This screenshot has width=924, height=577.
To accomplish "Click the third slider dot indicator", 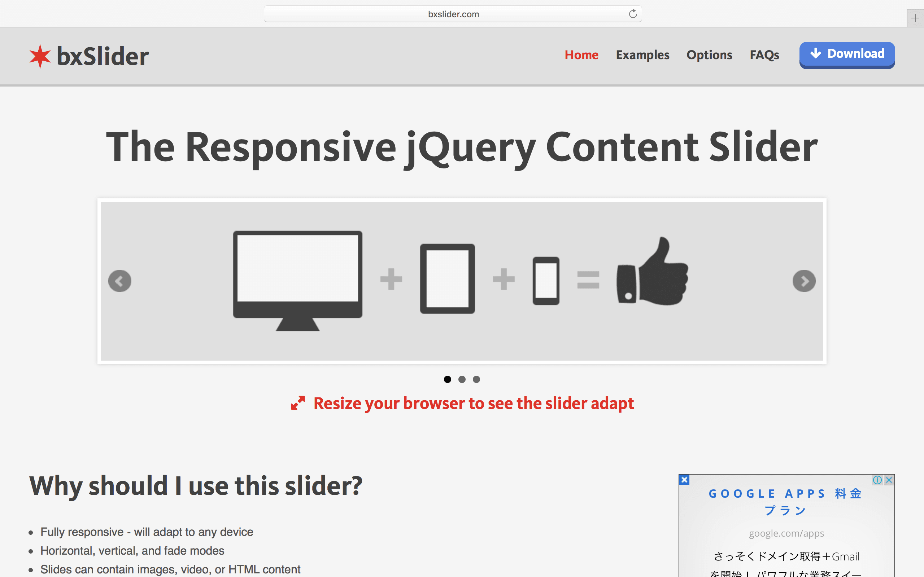I will [476, 379].
